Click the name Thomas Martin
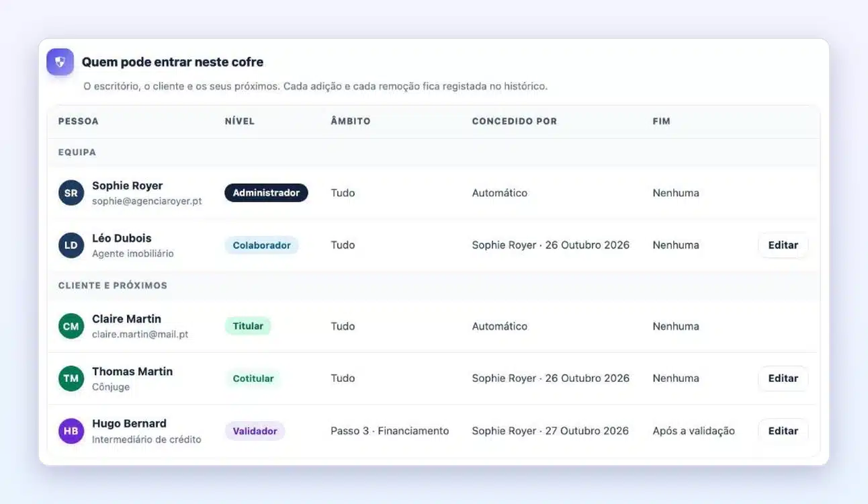The width and height of the screenshot is (868, 504). 132,371
